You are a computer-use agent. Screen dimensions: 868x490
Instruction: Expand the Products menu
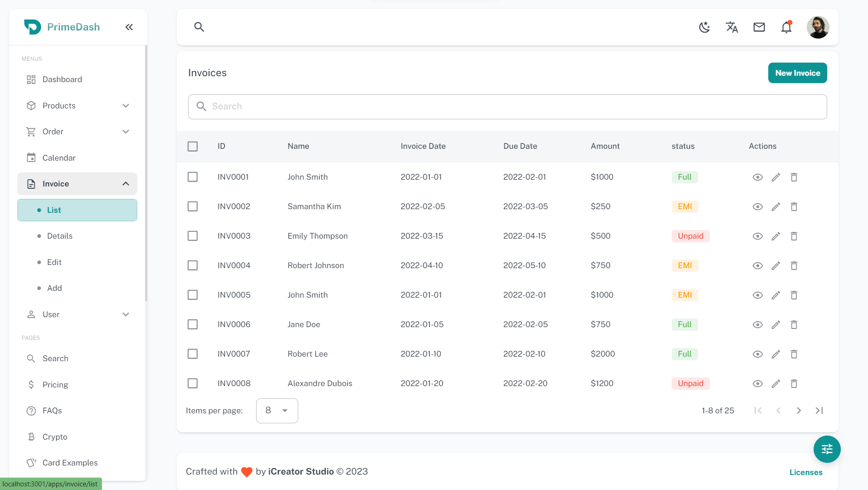click(77, 106)
